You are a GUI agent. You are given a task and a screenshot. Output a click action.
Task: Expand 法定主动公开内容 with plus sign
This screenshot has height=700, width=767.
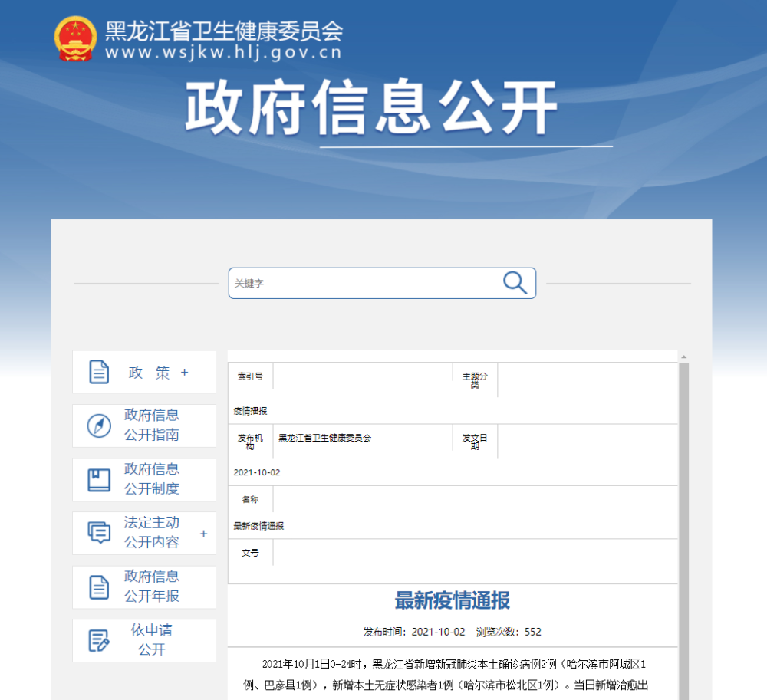[203, 534]
